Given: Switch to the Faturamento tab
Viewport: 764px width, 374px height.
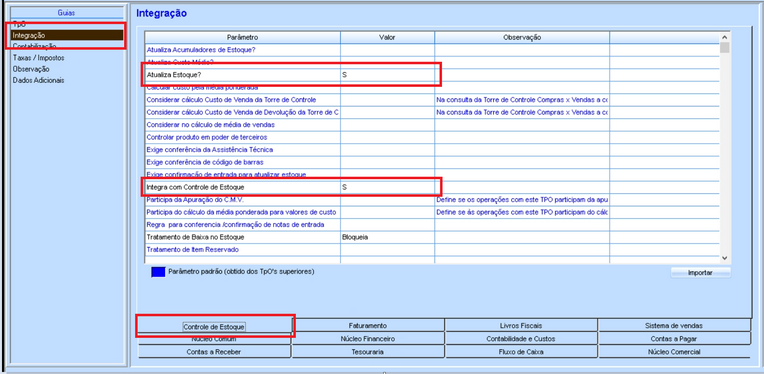Looking at the screenshot, I should (x=368, y=326).
